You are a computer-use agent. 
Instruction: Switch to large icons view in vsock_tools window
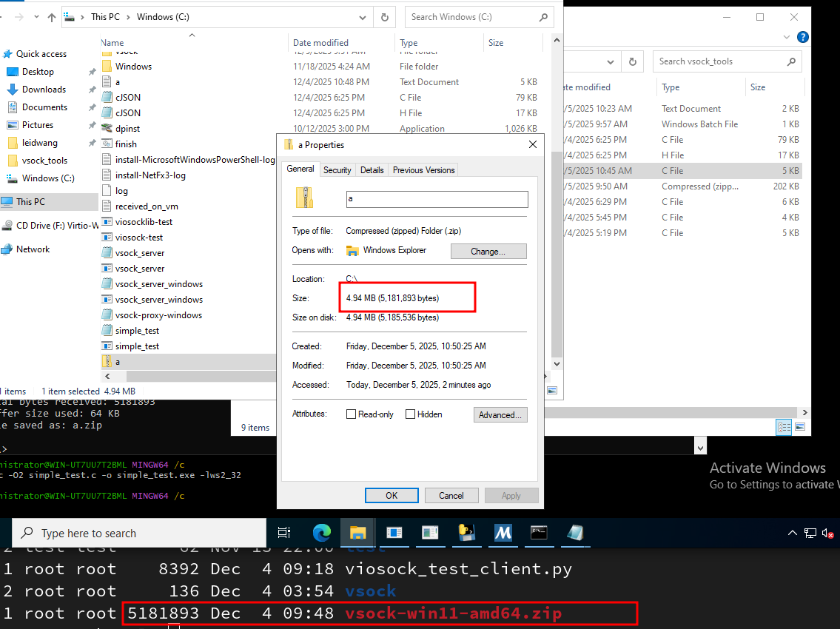(x=800, y=427)
